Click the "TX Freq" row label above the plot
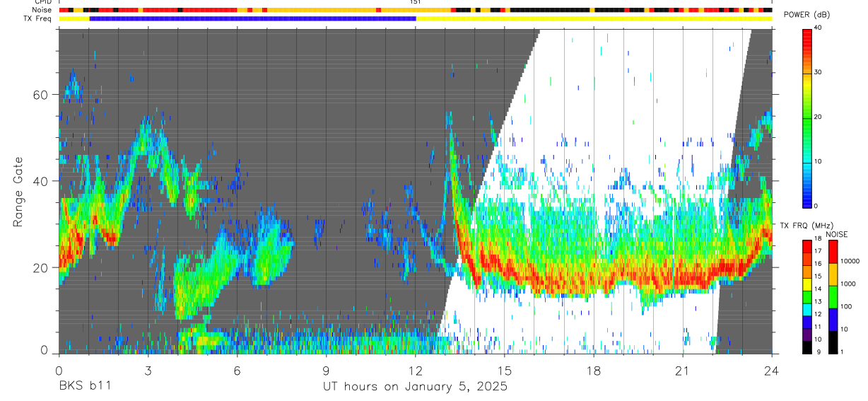Viewport: 868px width, 401px height. pos(37,19)
